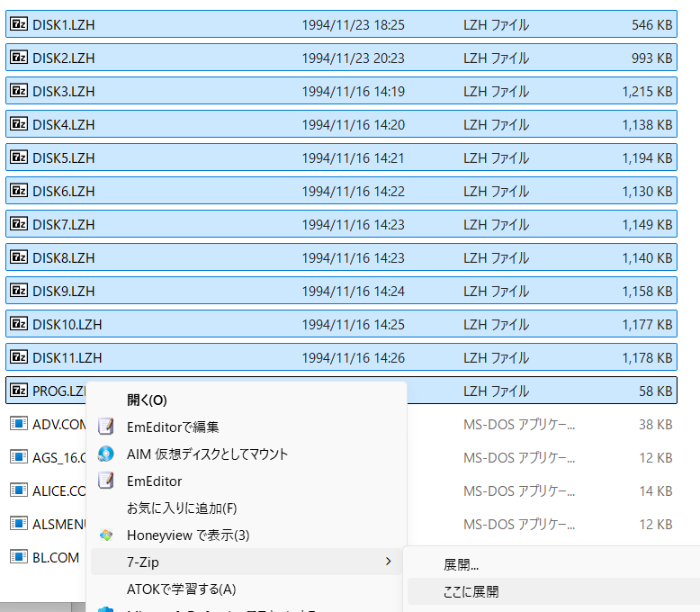Click the 7z icon of DISK7.LZH

pyautogui.click(x=19, y=224)
